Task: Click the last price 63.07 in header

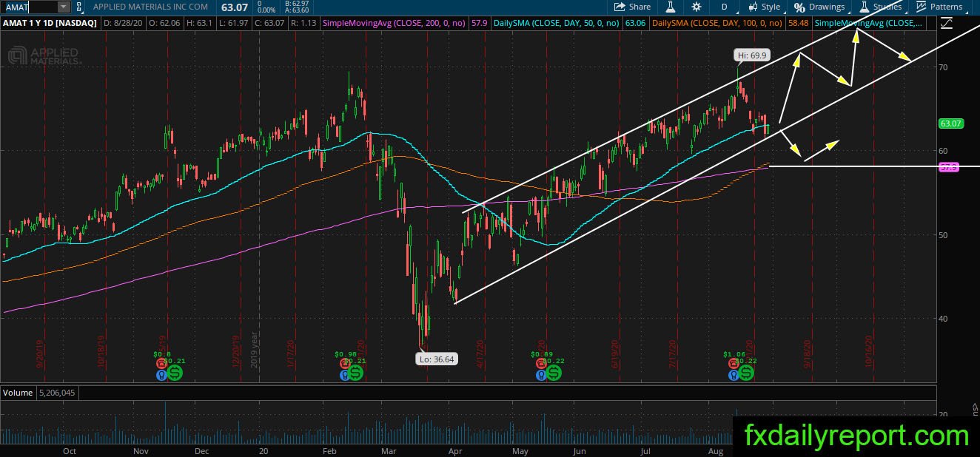Action: pos(234,7)
